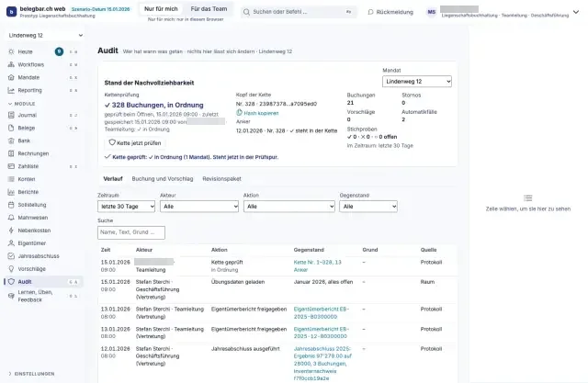
Task: Open the Workflows sidebar item
Action: (43, 64)
